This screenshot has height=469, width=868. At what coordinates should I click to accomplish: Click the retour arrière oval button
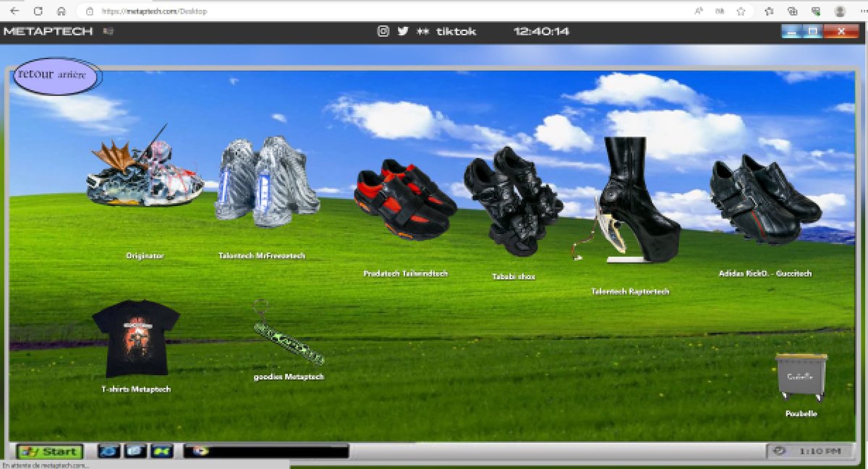click(57, 76)
